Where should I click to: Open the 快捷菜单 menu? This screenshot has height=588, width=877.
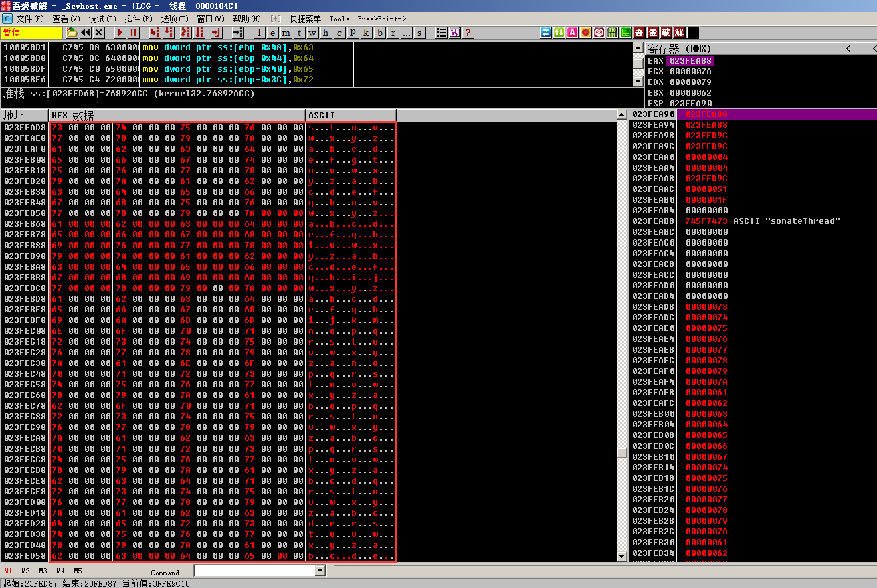pos(305,19)
